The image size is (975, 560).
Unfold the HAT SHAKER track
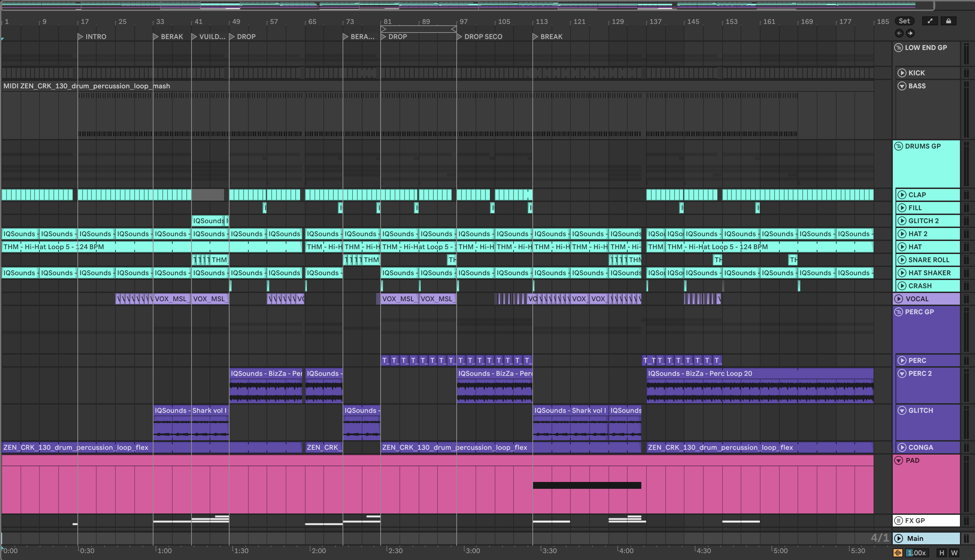pos(902,273)
